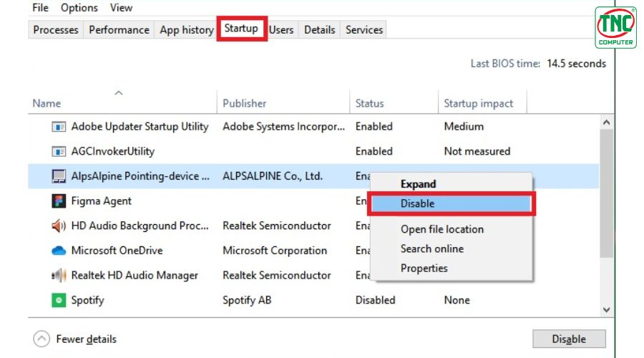
Task: Click the Not measured startup impact value
Action: [x=477, y=152]
